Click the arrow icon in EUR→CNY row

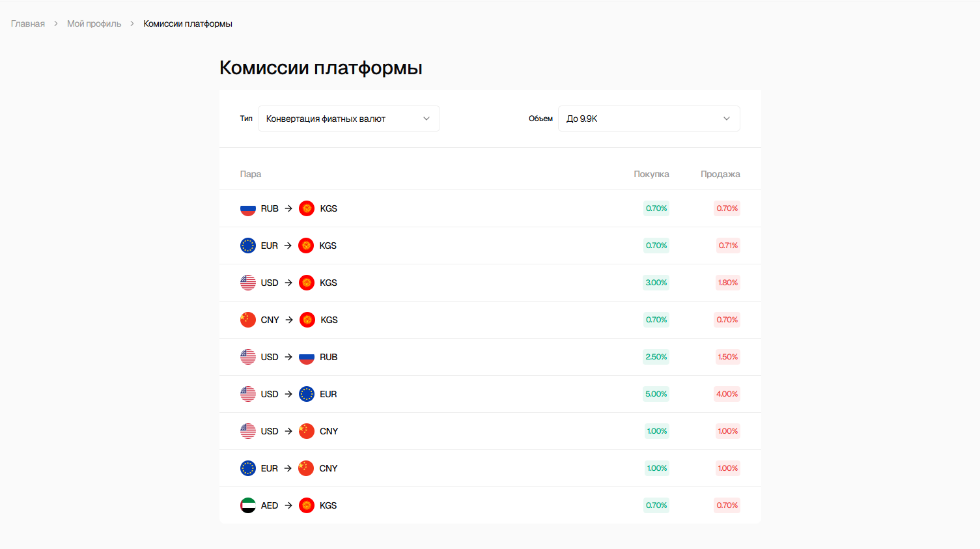point(288,468)
